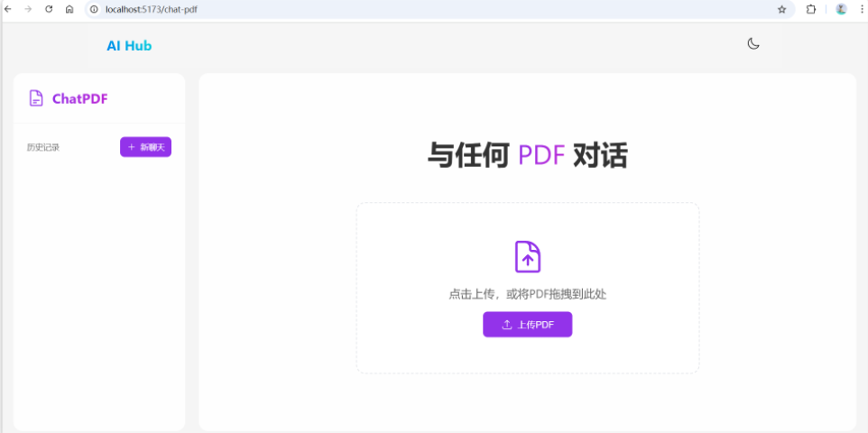Open the browser profile avatar
Image resolution: width=868 pixels, height=433 pixels.
click(842, 9)
